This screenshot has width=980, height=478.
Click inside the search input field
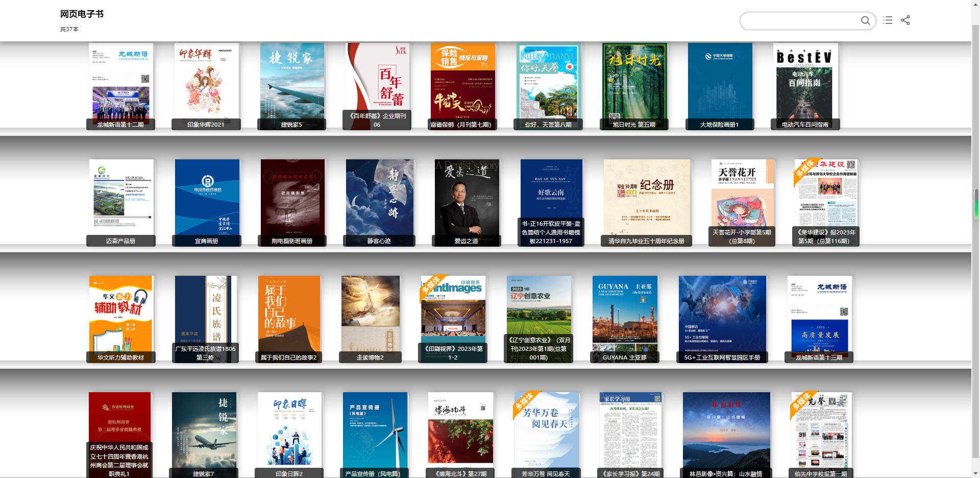tap(799, 21)
